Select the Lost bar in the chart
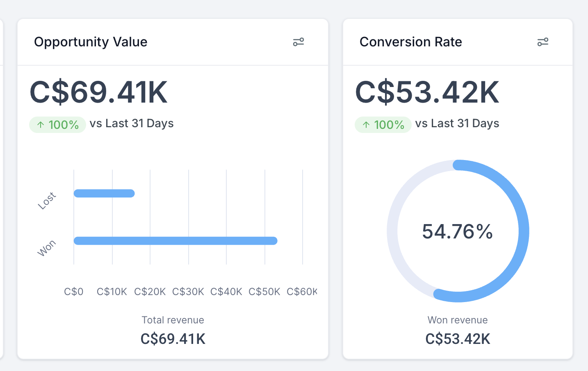This screenshot has height=371, width=588. [104, 193]
